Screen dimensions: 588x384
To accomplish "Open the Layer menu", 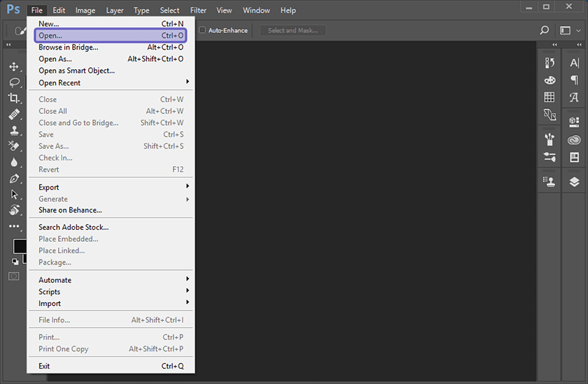I will click(115, 10).
